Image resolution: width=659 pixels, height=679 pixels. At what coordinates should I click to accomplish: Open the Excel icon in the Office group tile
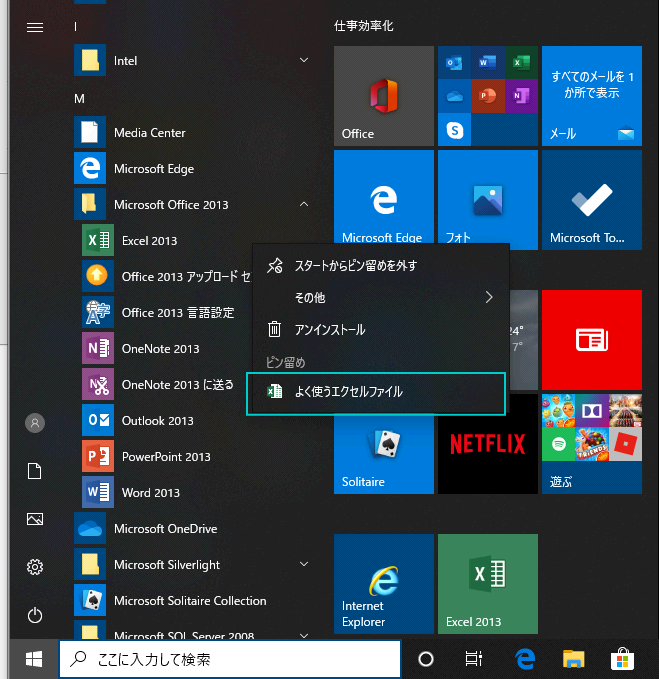click(521, 63)
